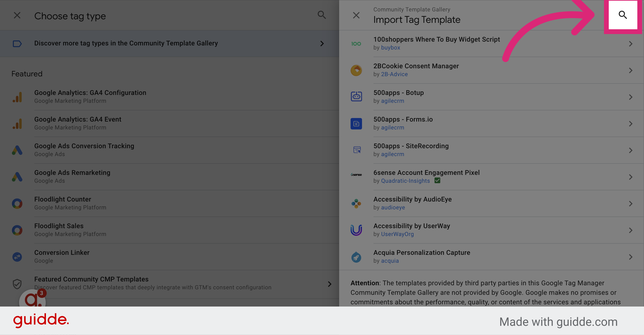Click 6sense logo icon
Viewport: 644px width, 335px height.
tap(356, 175)
